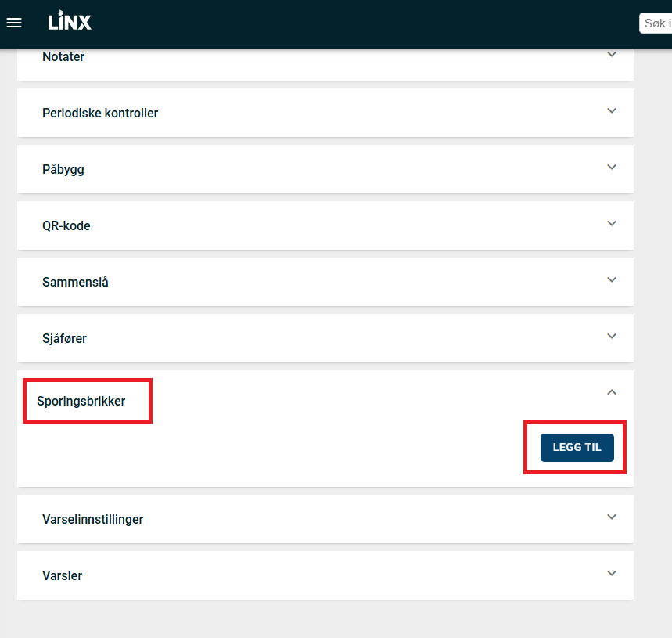Viewport: 672px width, 638px height.
Task: Expand the Sjåfører chevron arrow
Action: point(612,337)
